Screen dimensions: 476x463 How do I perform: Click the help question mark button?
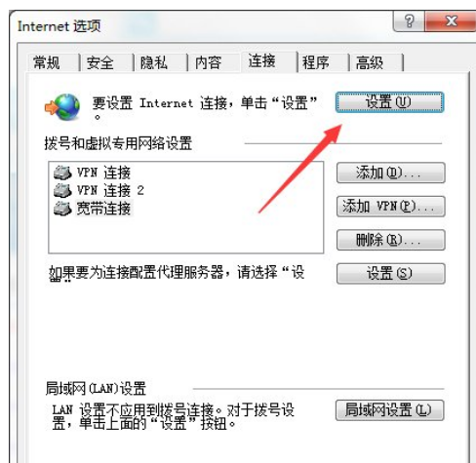(x=409, y=21)
